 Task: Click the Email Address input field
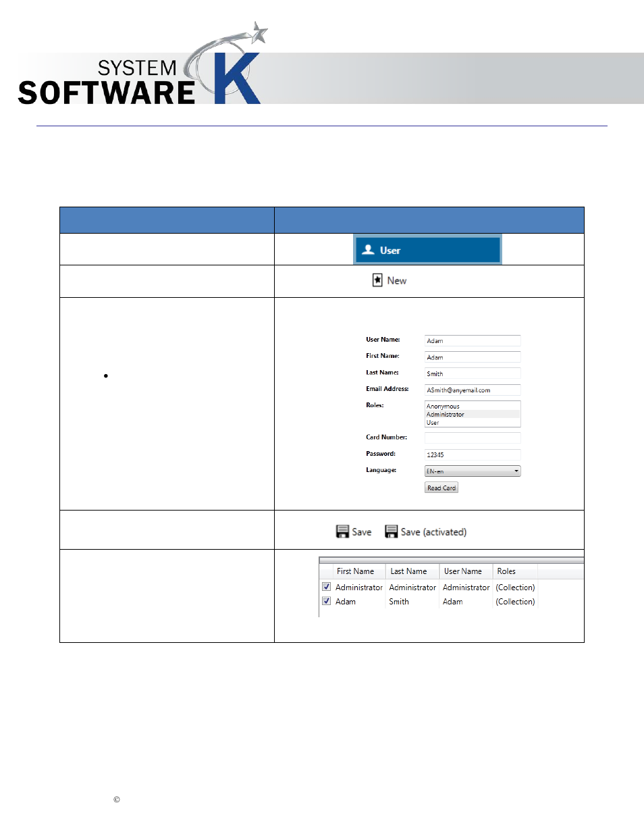click(x=473, y=390)
